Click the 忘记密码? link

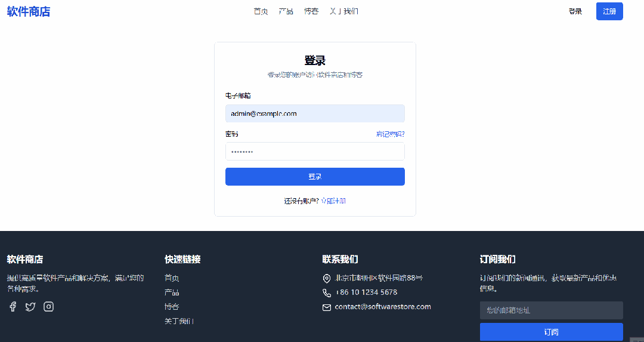point(390,134)
